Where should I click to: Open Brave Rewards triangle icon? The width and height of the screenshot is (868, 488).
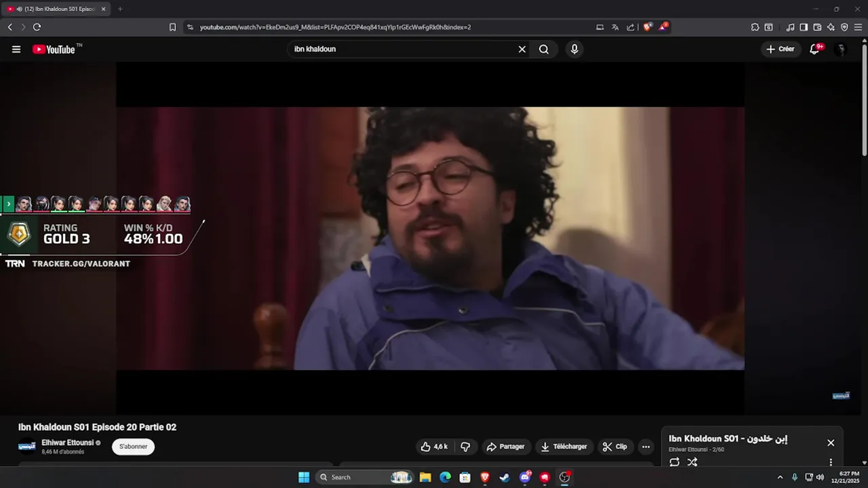tap(663, 27)
